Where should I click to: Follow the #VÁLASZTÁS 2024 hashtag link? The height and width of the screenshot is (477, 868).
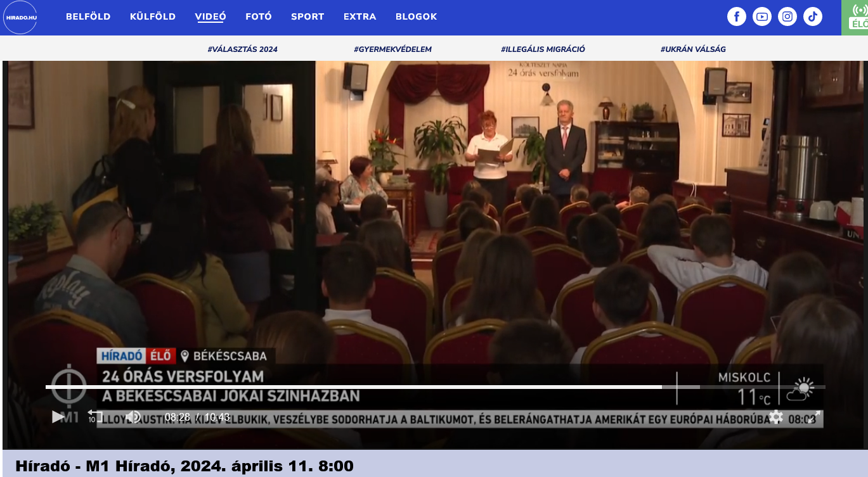point(242,49)
